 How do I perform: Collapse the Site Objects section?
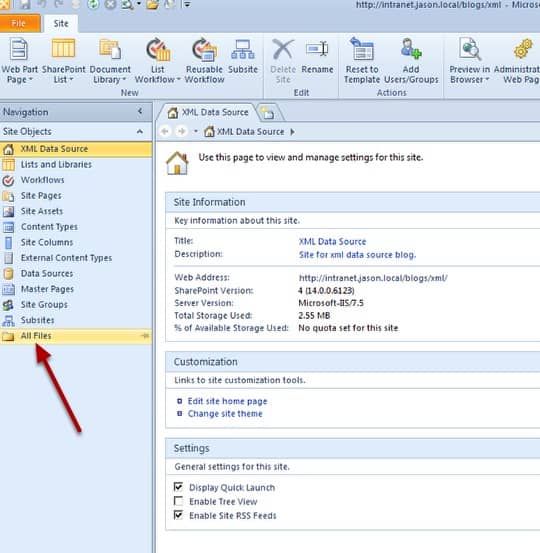pyautogui.click(x=140, y=132)
